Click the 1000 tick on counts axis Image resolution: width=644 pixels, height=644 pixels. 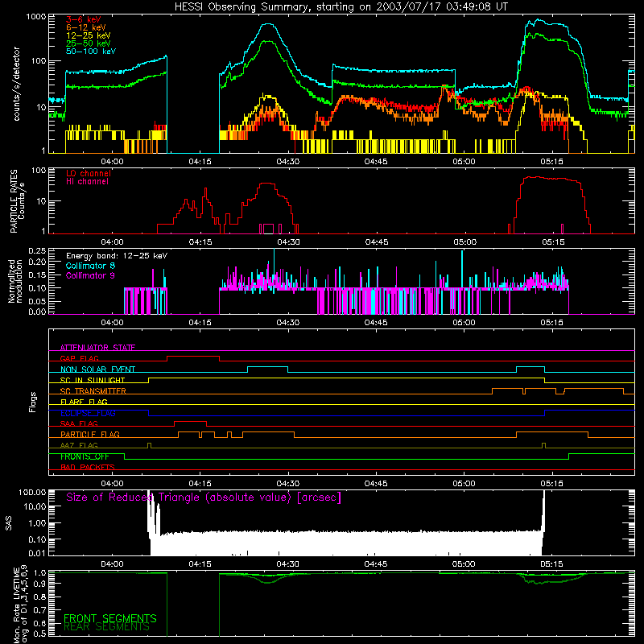click(x=36, y=17)
